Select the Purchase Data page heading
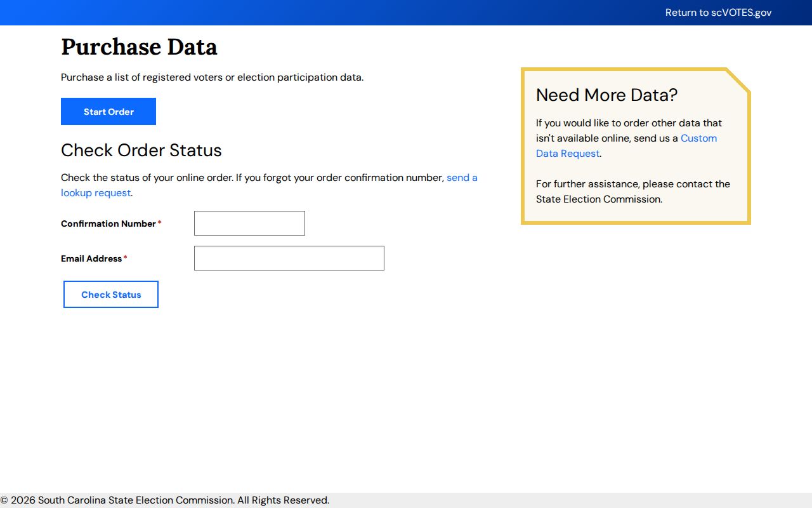 [x=139, y=47]
